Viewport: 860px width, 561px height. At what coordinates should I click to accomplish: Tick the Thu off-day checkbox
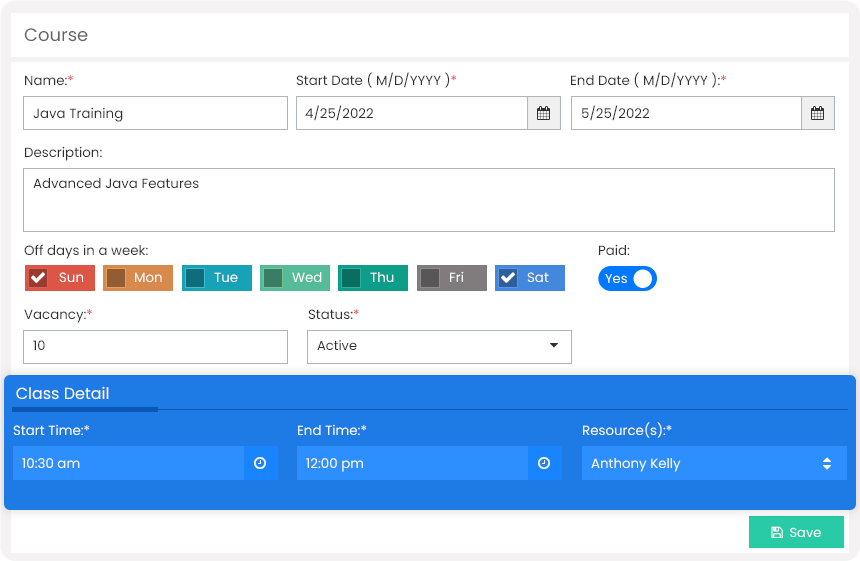pos(351,277)
